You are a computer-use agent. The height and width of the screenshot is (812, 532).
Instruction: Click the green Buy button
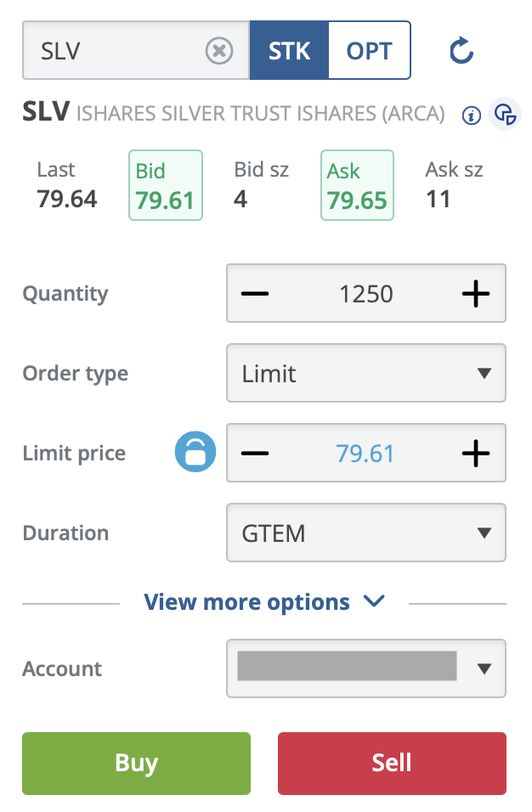pyautogui.click(x=136, y=763)
